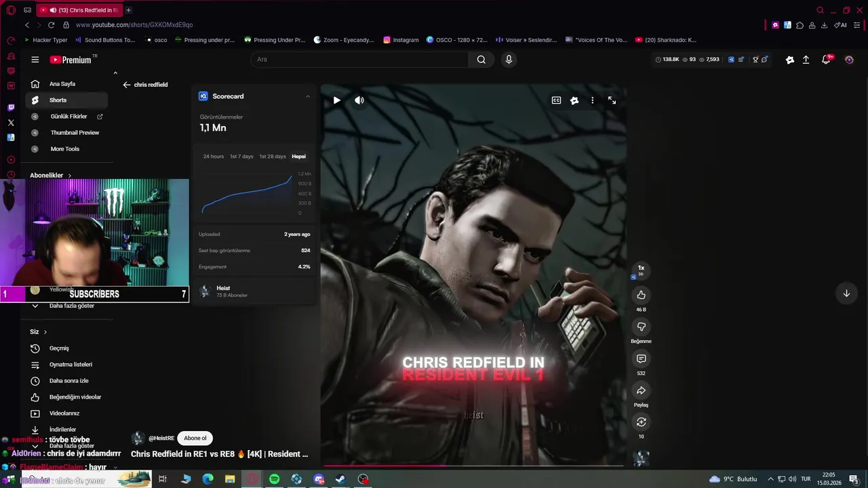This screenshot has width=868, height=488.
Task: Go back via chris redfield arrow
Action: coord(126,85)
